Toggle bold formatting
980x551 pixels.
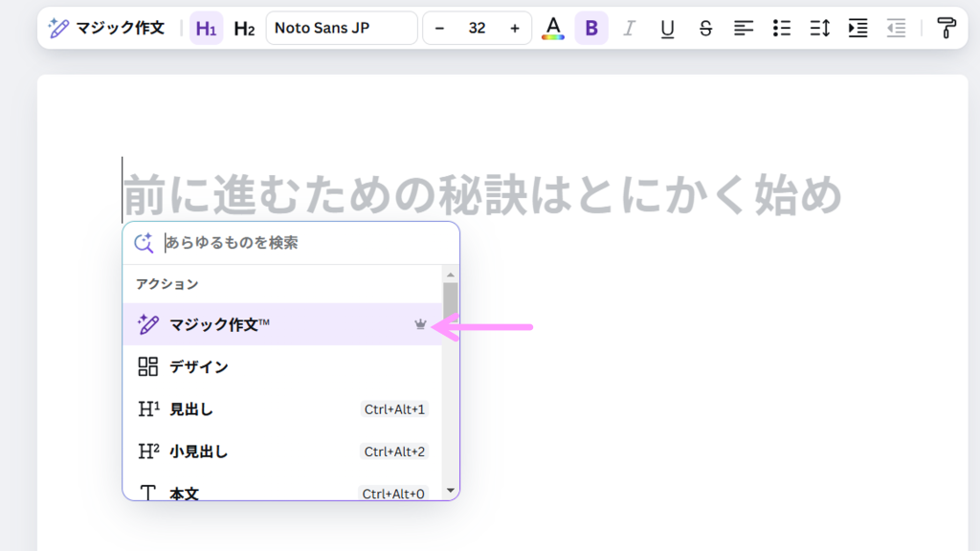590,29
